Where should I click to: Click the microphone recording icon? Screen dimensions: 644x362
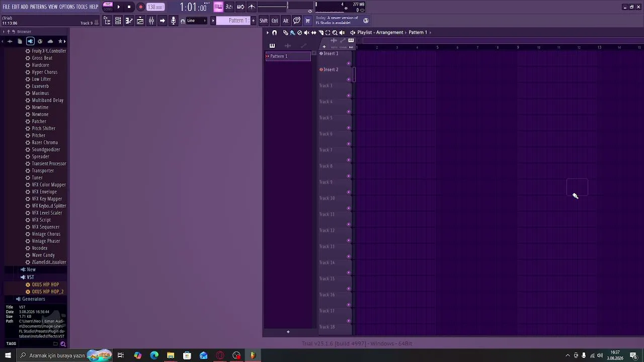point(173,21)
